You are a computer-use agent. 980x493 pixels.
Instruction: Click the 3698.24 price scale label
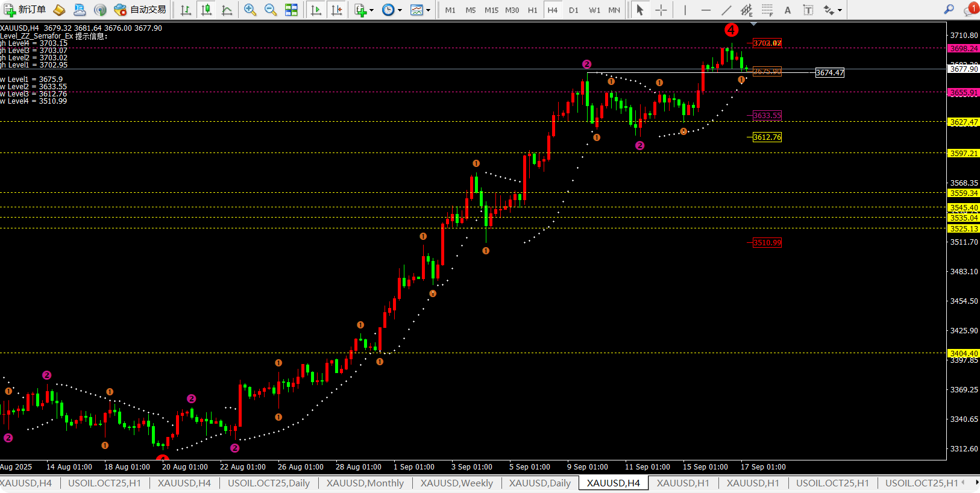point(964,48)
